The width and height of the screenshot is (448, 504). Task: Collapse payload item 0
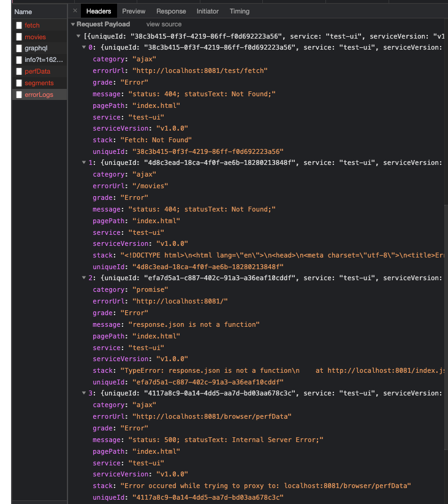click(x=84, y=47)
